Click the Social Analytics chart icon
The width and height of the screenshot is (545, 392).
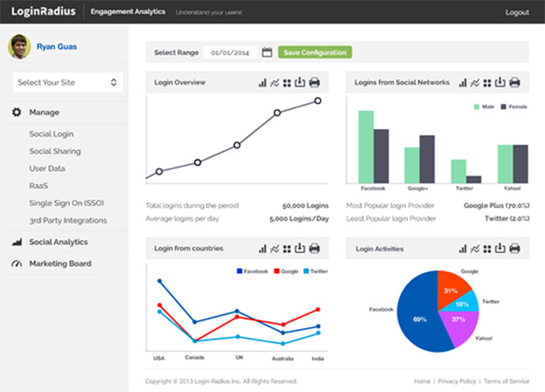tap(17, 242)
